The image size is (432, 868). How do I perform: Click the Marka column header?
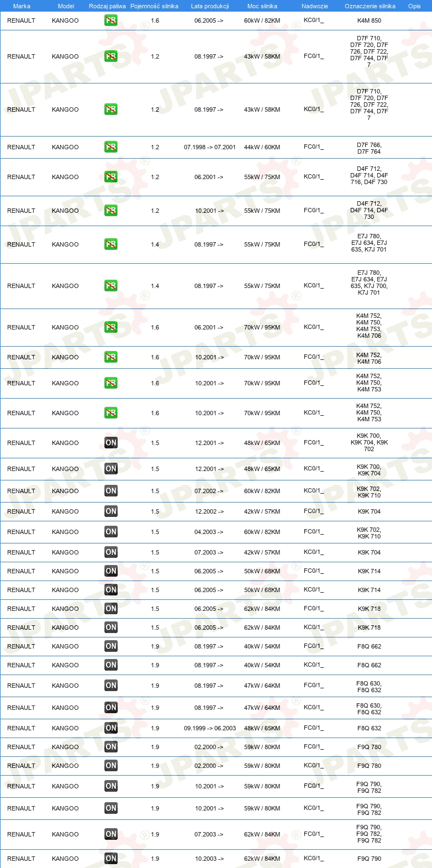coord(22,6)
